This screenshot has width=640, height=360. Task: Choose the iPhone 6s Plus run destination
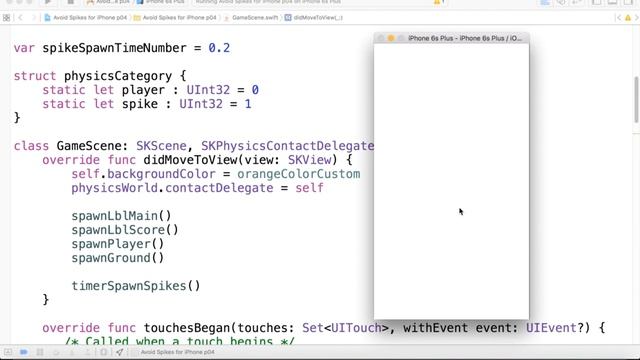point(161,2)
